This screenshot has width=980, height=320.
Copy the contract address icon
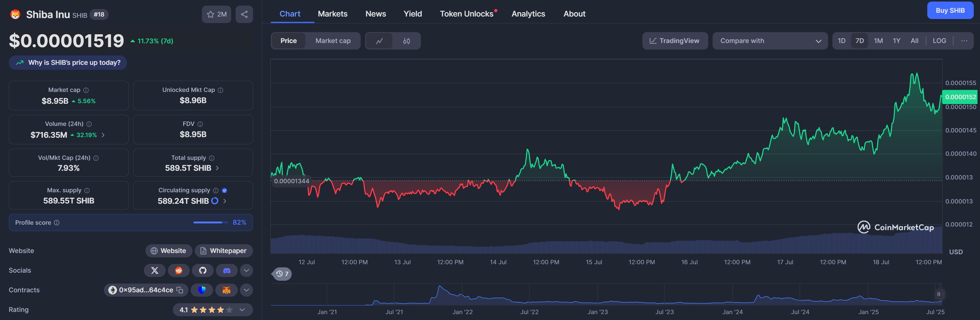click(x=180, y=290)
